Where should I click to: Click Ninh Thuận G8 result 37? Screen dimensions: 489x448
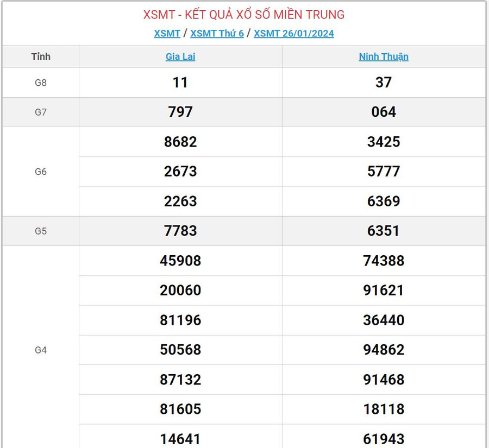tap(384, 83)
